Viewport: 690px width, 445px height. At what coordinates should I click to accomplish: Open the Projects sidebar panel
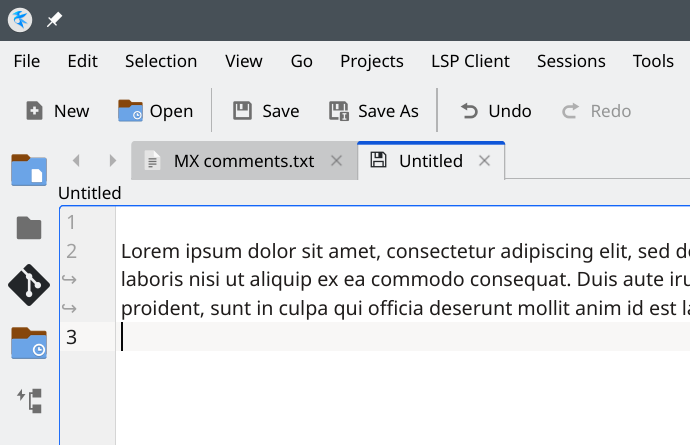[29, 343]
